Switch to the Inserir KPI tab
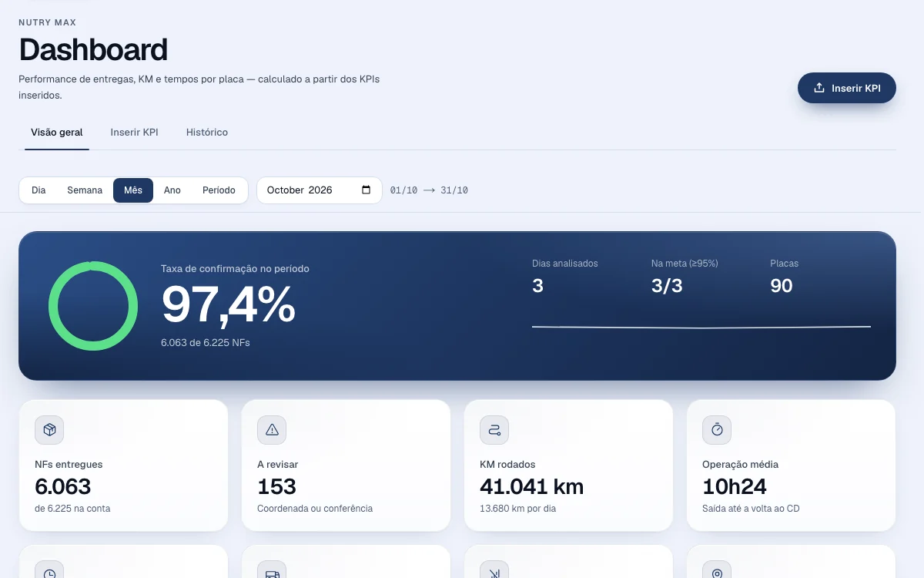Screen dimensions: 924x578 pos(135,133)
